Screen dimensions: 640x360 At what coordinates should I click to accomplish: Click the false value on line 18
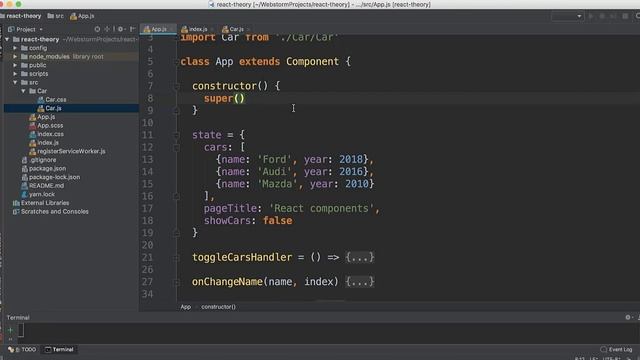click(278, 220)
